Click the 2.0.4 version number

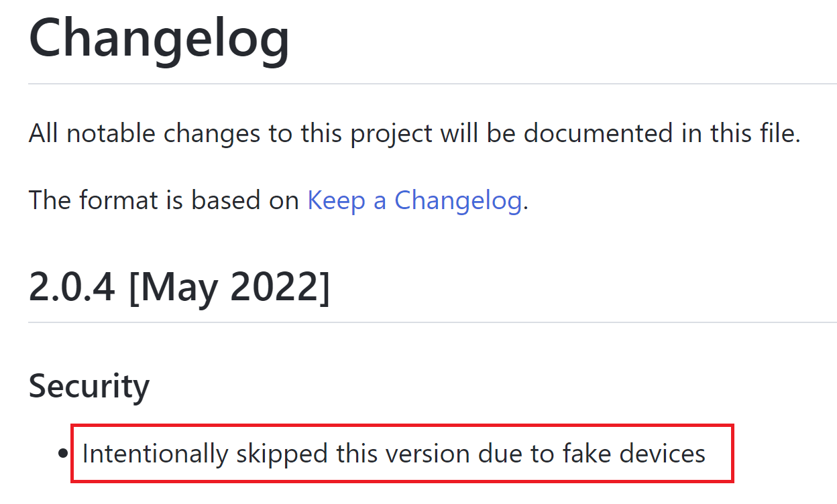tap(72, 287)
